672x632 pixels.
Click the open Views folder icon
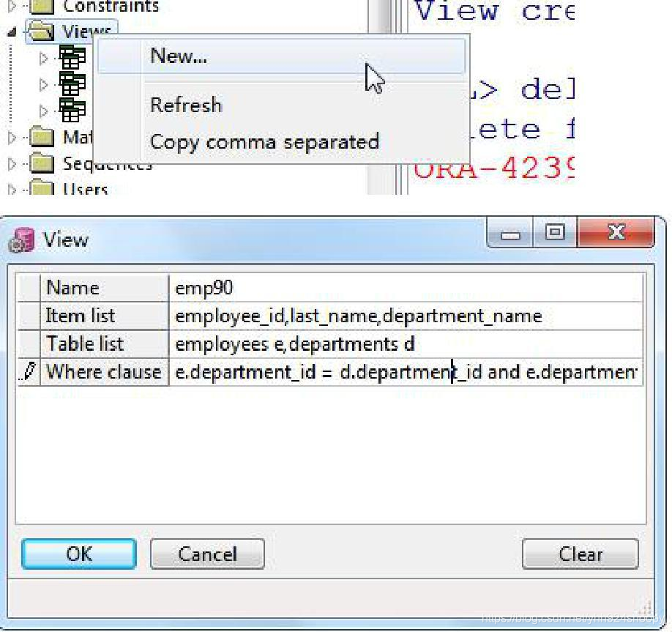41,31
